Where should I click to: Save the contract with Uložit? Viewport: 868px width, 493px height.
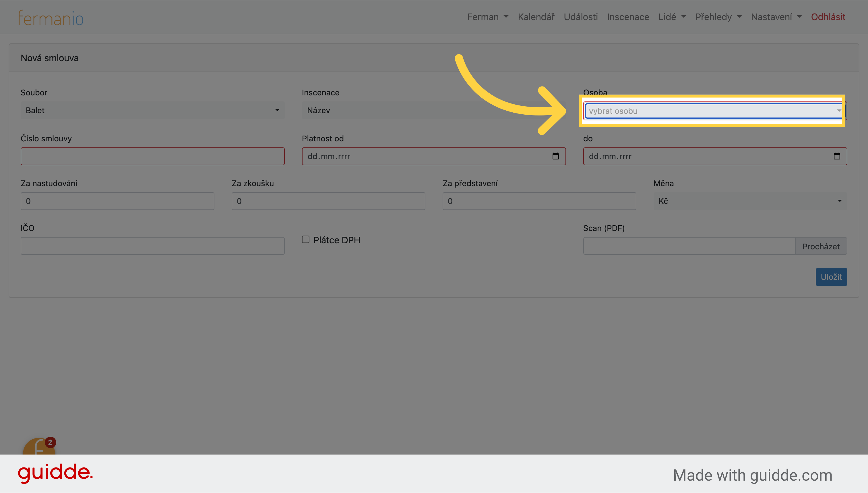[x=831, y=277]
